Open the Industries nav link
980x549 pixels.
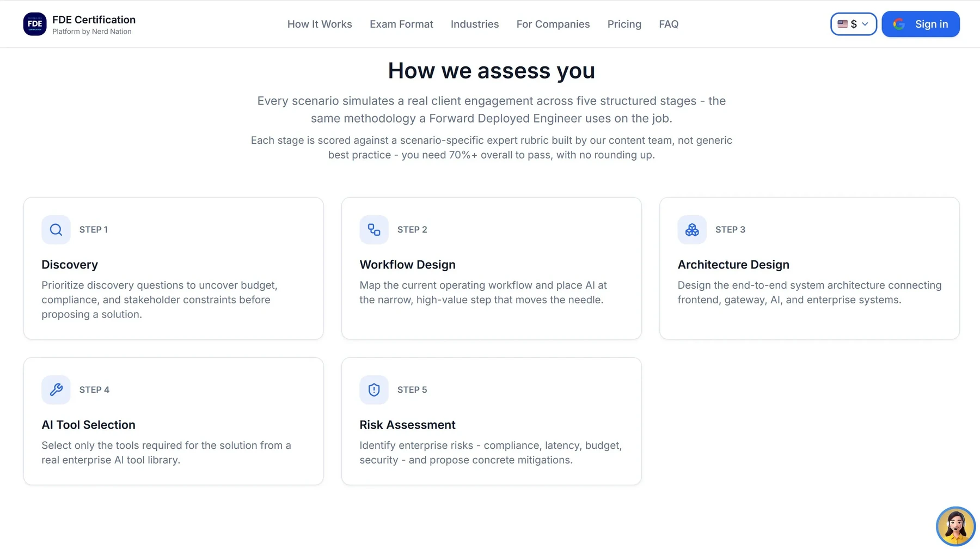pyautogui.click(x=475, y=24)
